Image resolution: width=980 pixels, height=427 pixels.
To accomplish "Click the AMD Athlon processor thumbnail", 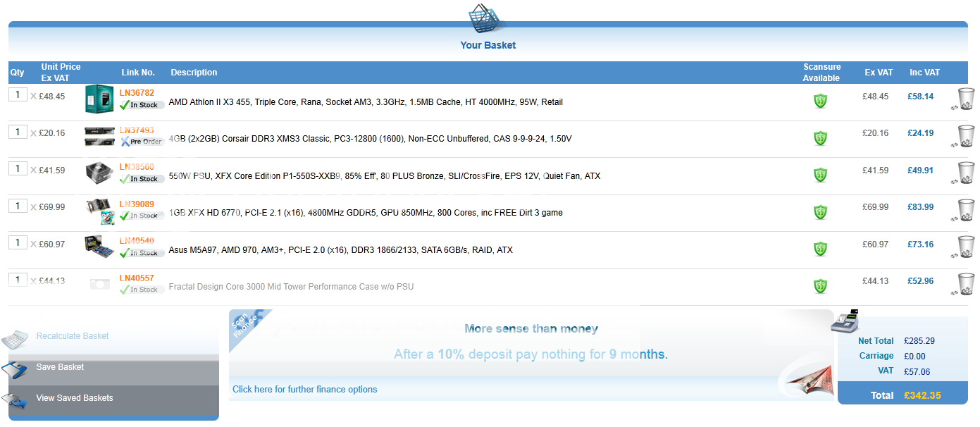I will (x=99, y=99).
